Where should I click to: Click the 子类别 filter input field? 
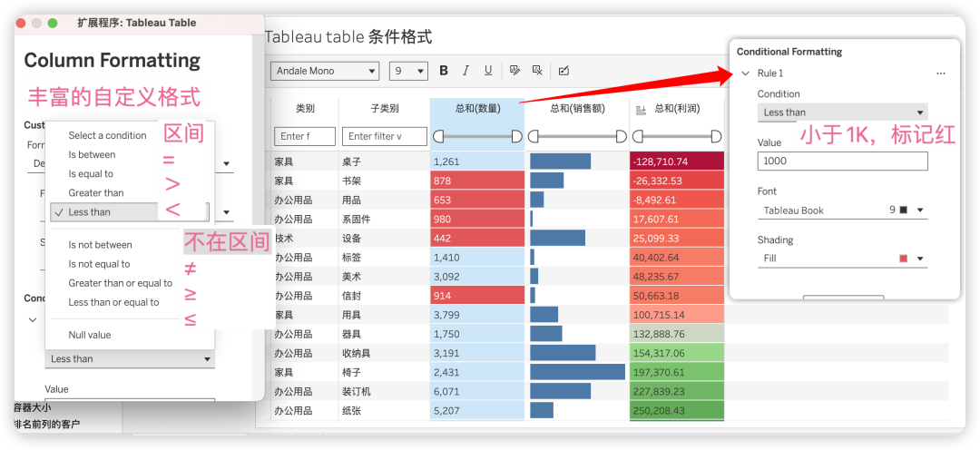[x=385, y=136]
